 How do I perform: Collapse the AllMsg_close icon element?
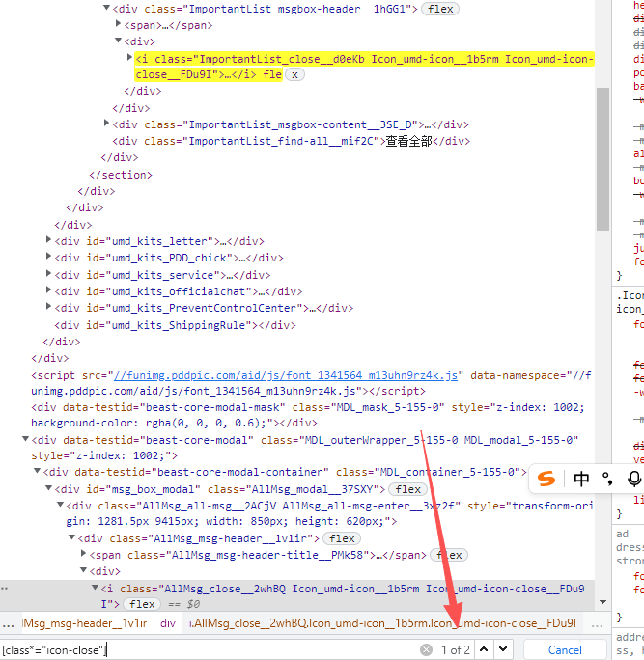[x=96, y=588]
